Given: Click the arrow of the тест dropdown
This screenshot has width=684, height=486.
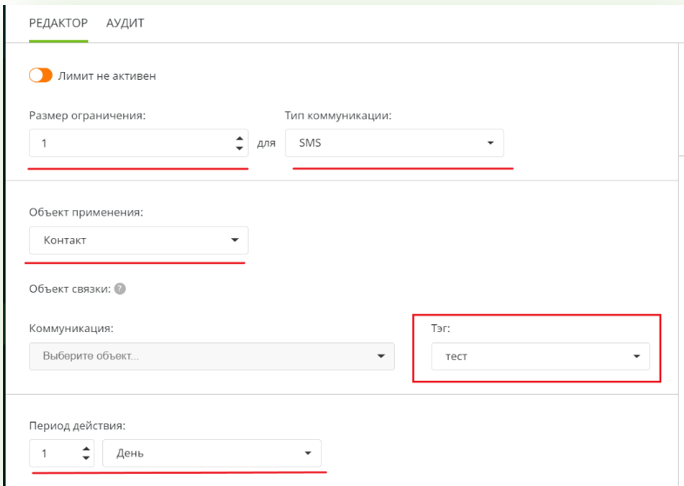Looking at the screenshot, I should click(636, 357).
